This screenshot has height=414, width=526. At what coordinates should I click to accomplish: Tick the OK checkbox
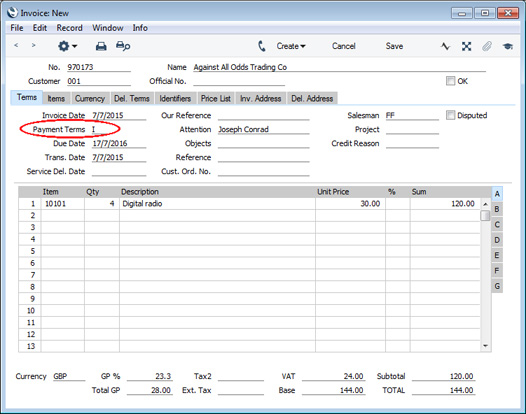tap(450, 81)
